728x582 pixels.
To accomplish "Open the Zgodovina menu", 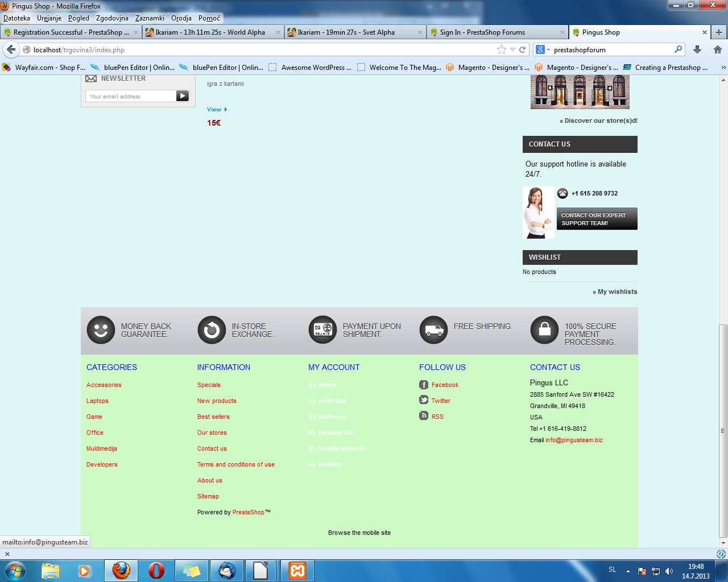I will pos(112,18).
